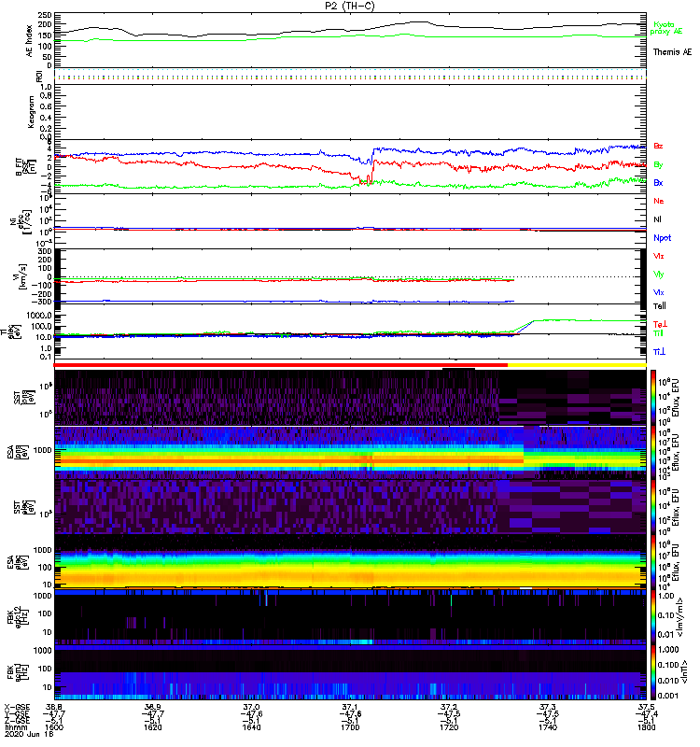Click the "AE Index" axis label
This screenshot has height=747, width=700.
[x=29, y=41]
